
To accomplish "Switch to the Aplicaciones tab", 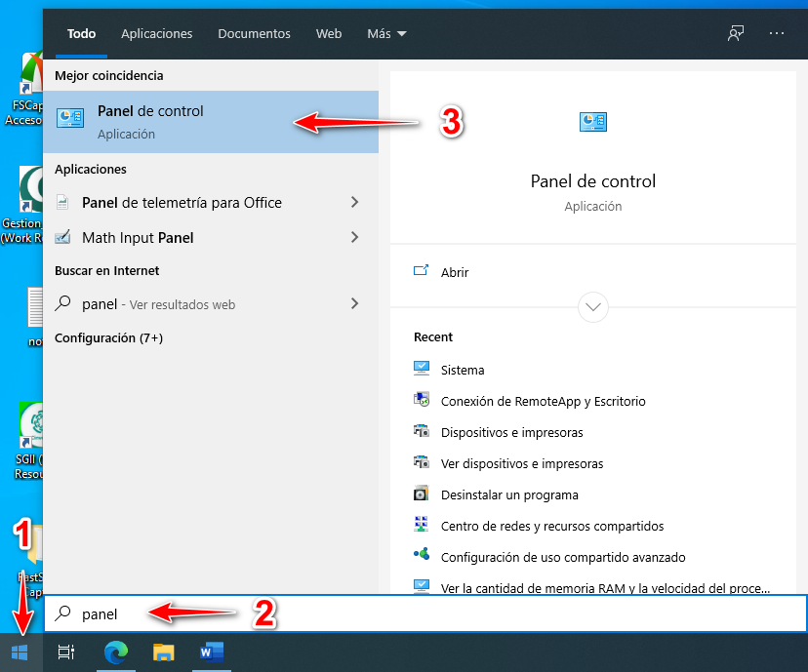I will click(x=157, y=33).
